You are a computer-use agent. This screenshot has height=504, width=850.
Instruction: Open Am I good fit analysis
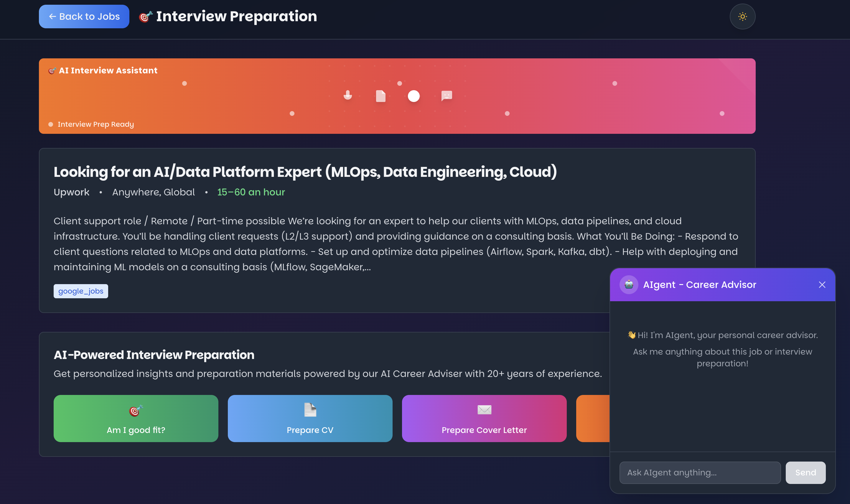point(135,419)
